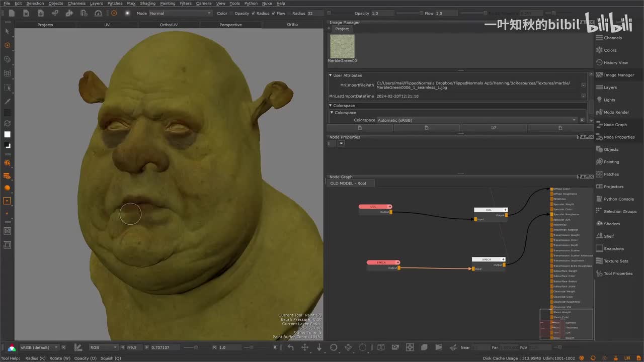Open the Node Properties palette in the sidebar
The height and width of the screenshot is (362, 644).
coord(619,137)
